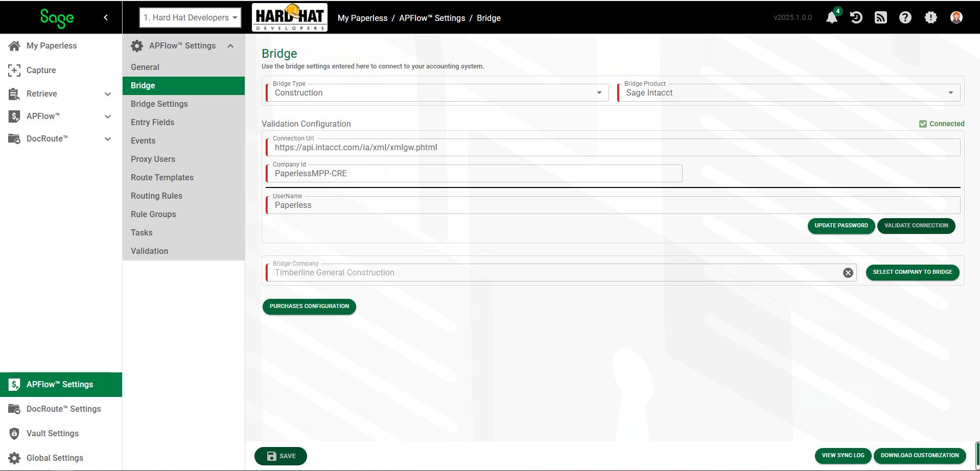
Task: Click the DocRoute Settings folder icon
Action: click(x=14, y=409)
